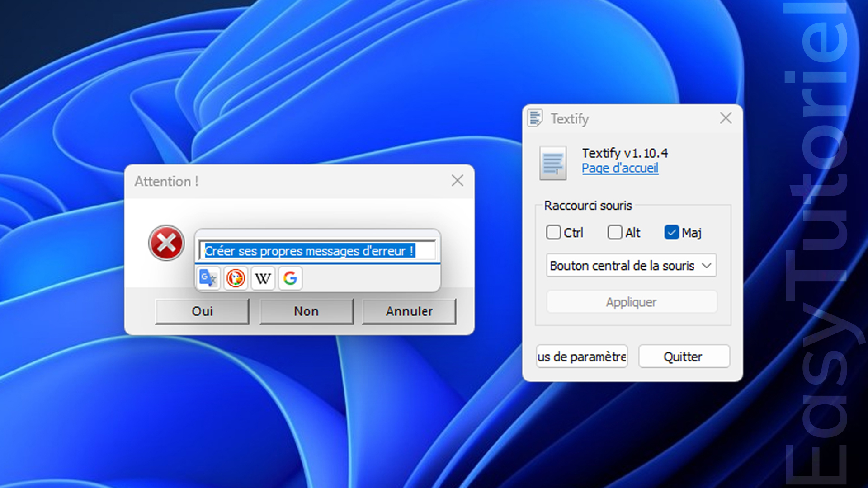This screenshot has height=488, width=868.
Task: Open Google Translate for the error text
Action: (x=208, y=278)
